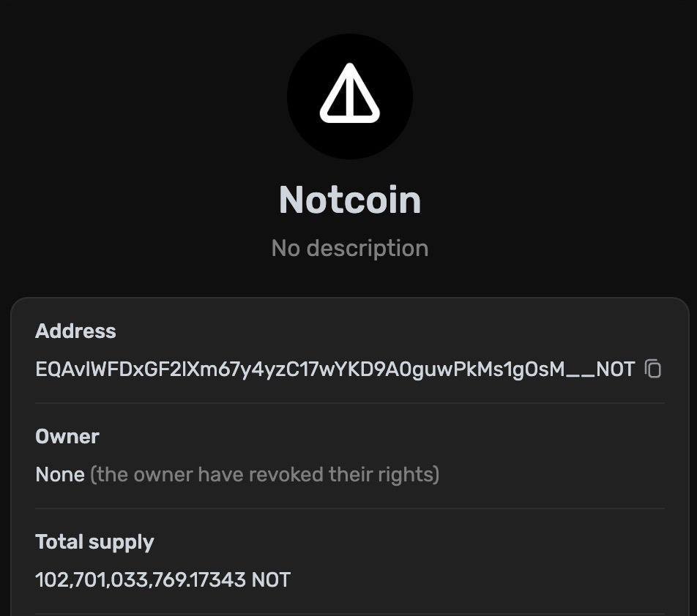The width and height of the screenshot is (697, 616).
Task: Copy the Notcoin contract address
Action: click(653, 369)
